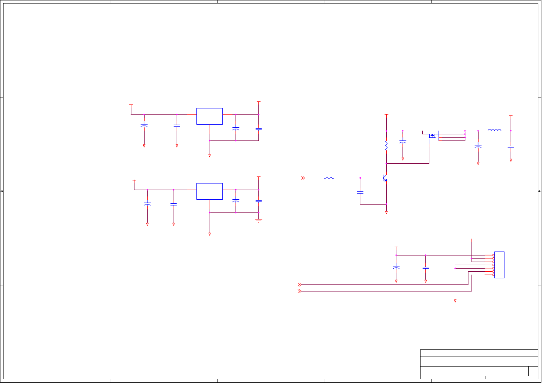Screen dimensions: 555x392
Task: Select the multi-pin block right of the MOSFET
Action: [x=452, y=136]
